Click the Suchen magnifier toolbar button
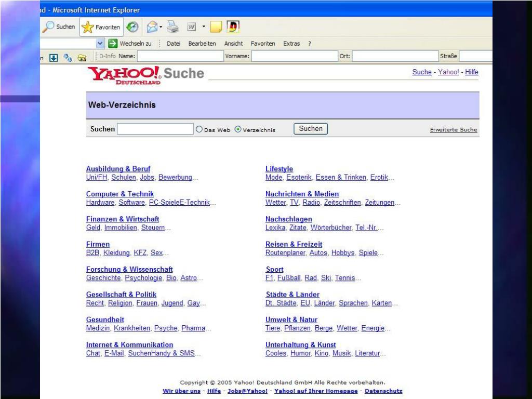532x399 pixels. pos(59,27)
